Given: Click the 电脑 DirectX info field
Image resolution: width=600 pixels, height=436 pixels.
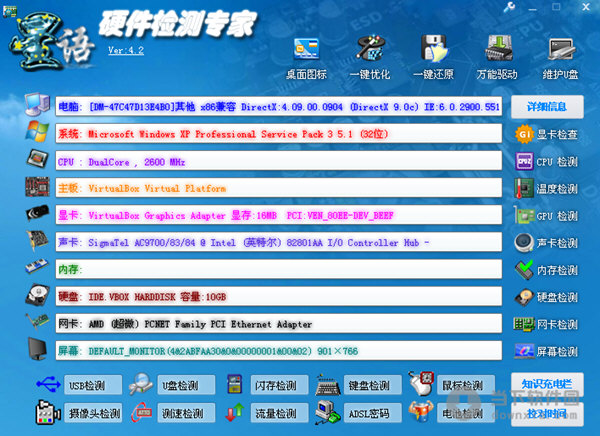Looking at the screenshot, I should [x=279, y=106].
